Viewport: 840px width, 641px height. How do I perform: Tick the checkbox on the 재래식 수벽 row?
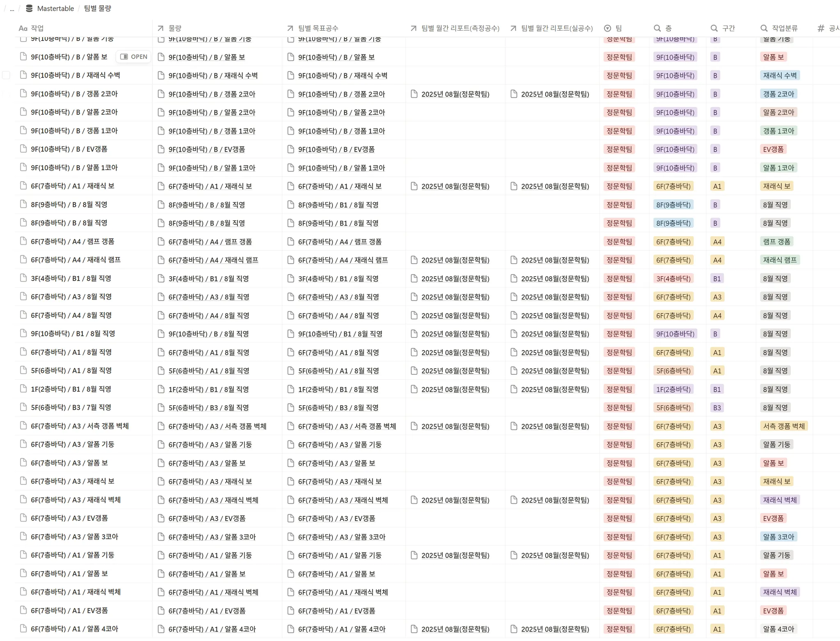pyautogui.click(x=6, y=75)
